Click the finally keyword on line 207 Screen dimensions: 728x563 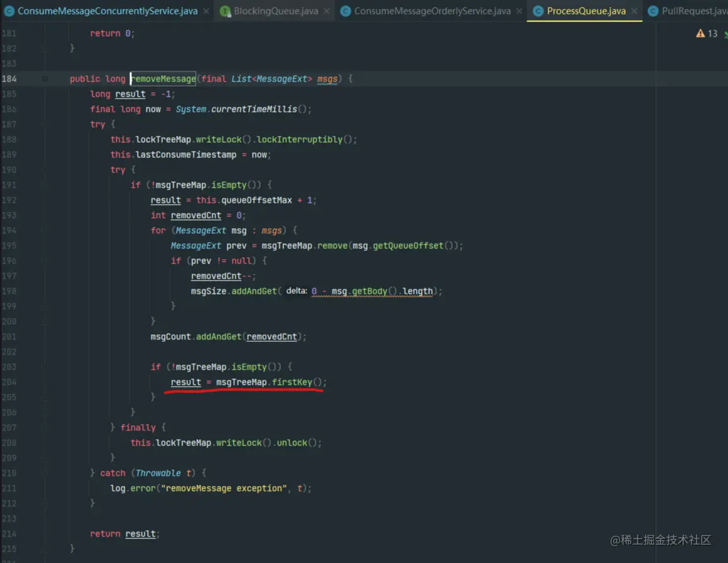coord(138,427)
